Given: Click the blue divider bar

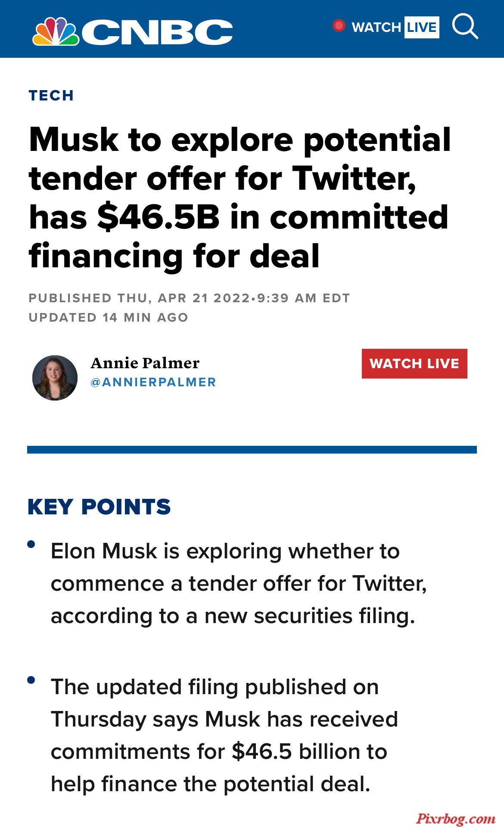Looking at the screenshot, I should (252, 450).
